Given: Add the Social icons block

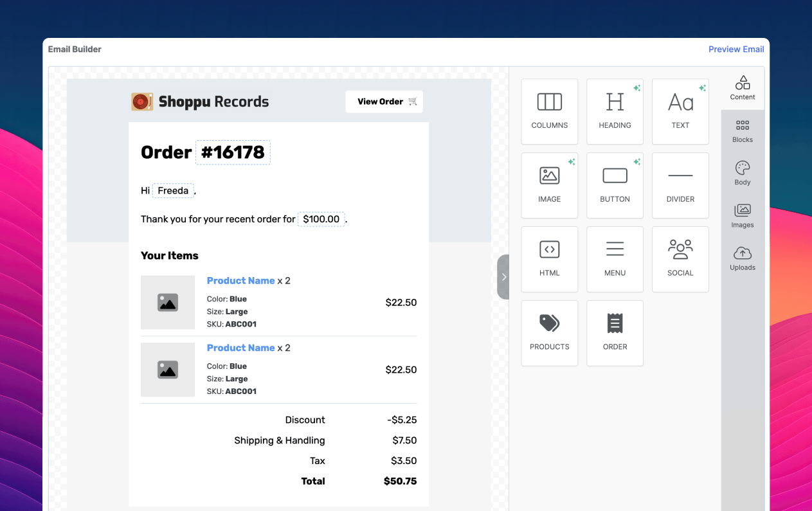Looking at the screenshot, I should (x=680, y=259).
